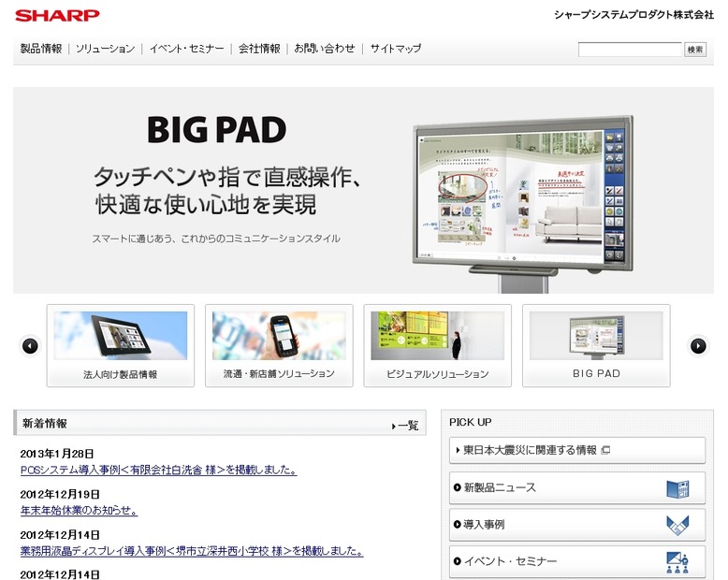Click the PICK UP heading
The height and width of the screenshot is (580, 728).
tap(471, 422)
